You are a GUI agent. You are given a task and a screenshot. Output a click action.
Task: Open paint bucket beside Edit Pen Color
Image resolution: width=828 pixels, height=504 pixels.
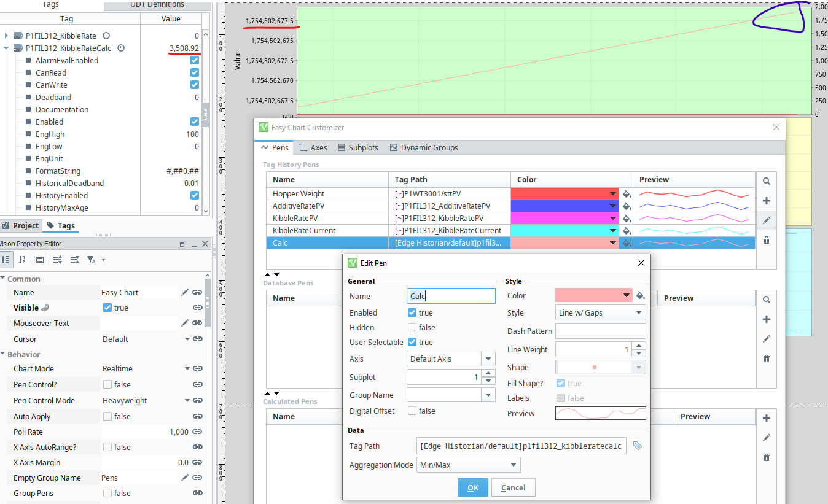coord(640,295)
